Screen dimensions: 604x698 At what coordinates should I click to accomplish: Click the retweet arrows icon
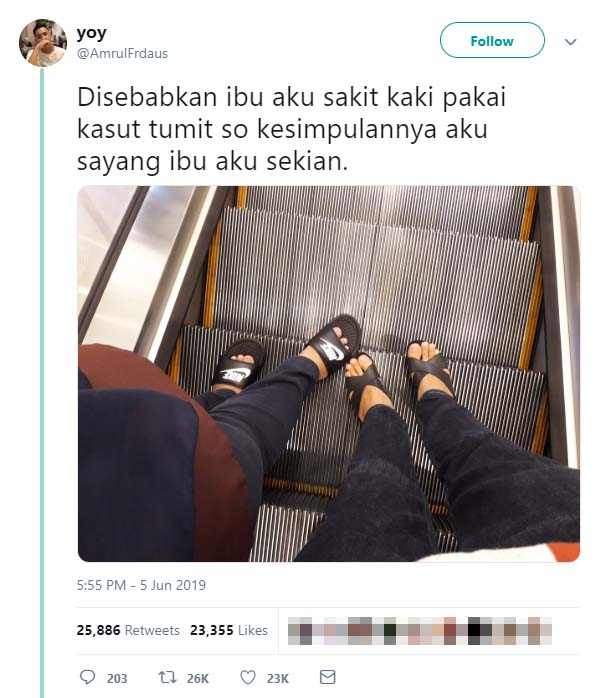(167, 678)
